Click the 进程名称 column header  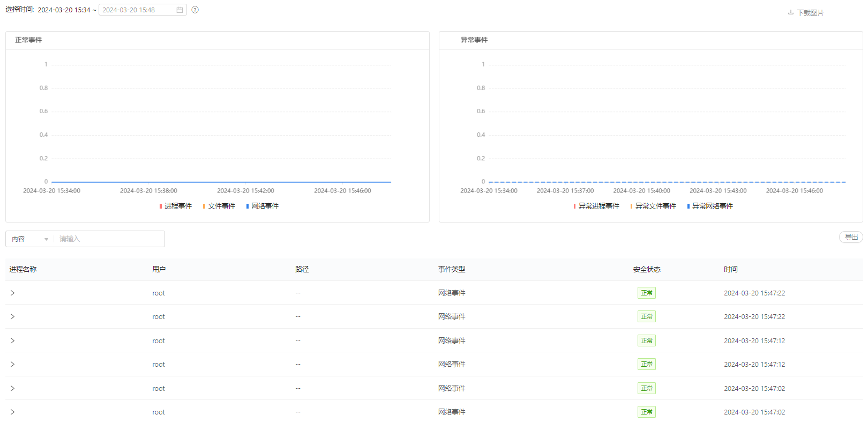pyautogui.click(x=23, y=269)
